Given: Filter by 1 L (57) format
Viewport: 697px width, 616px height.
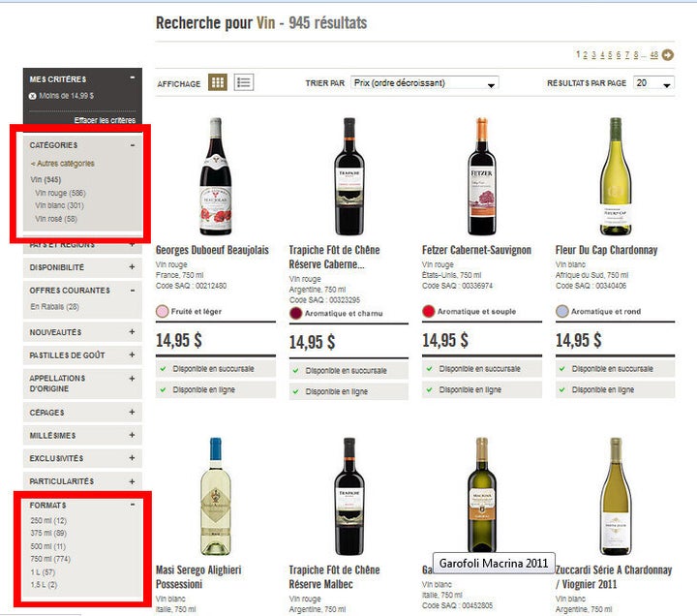Looking at the screenshot, I should click(43, 572).
